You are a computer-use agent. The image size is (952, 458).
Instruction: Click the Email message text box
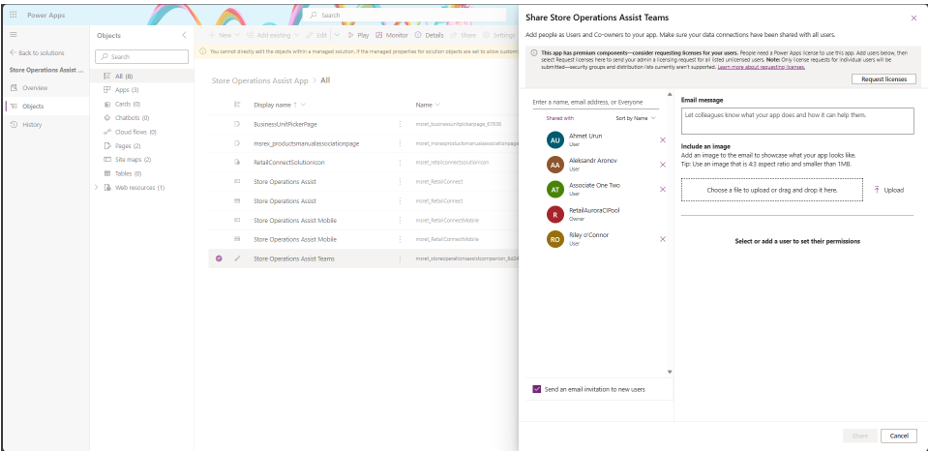(797, 121)
